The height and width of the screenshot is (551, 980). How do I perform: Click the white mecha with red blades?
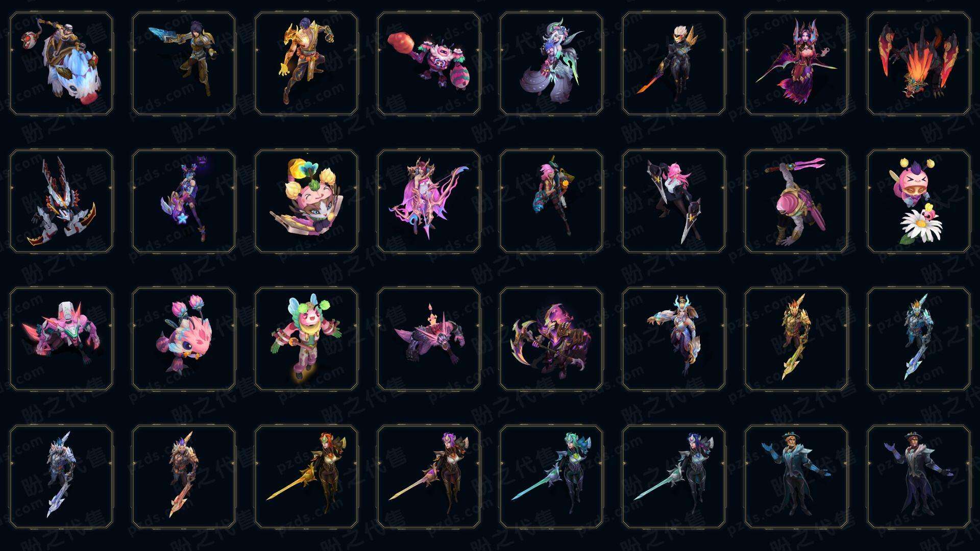(x=61, y=202)
